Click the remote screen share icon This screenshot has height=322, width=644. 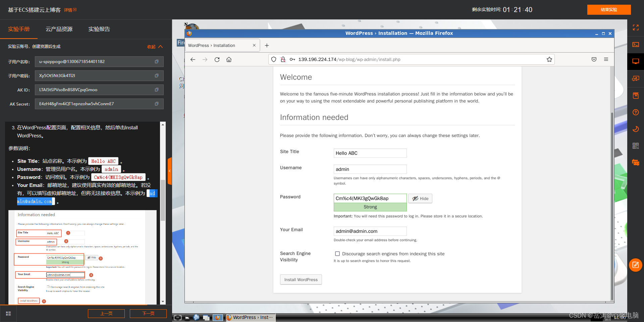(x=636, y=78)
